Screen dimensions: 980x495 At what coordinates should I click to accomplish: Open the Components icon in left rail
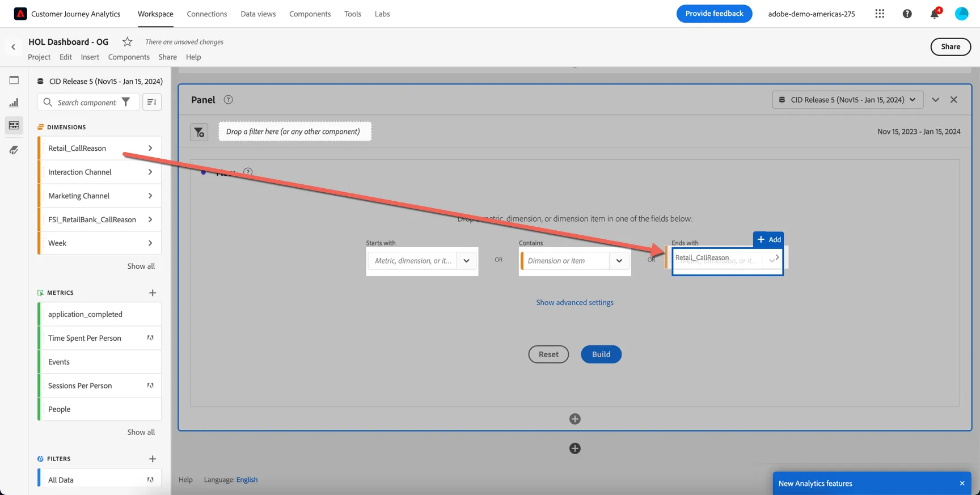[x=14, y=125]
